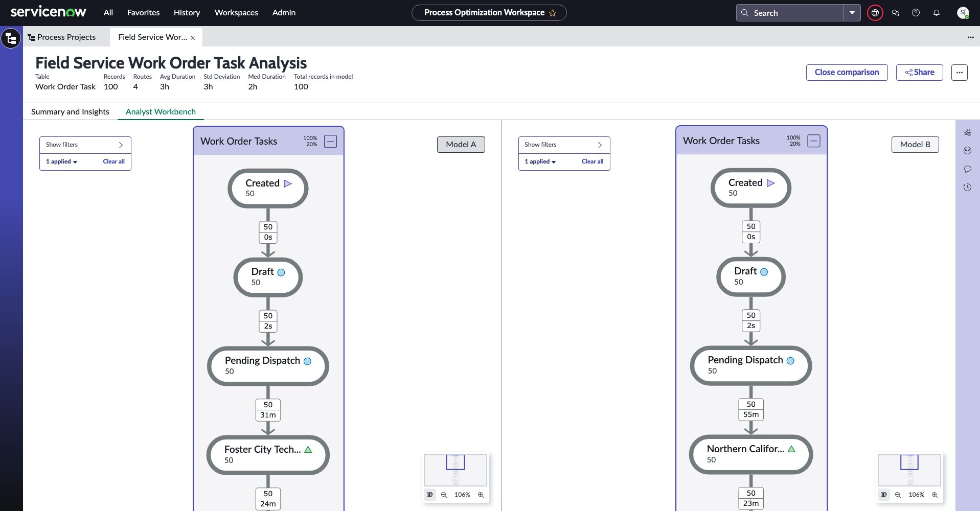Click the blue circle on Model B Pending Dispatch
Screen dimensions: 980x511
pos(790,361)
